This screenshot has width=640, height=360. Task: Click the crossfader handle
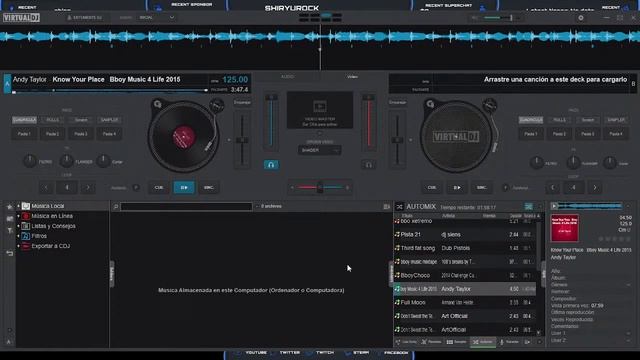(x=320, y=187)
